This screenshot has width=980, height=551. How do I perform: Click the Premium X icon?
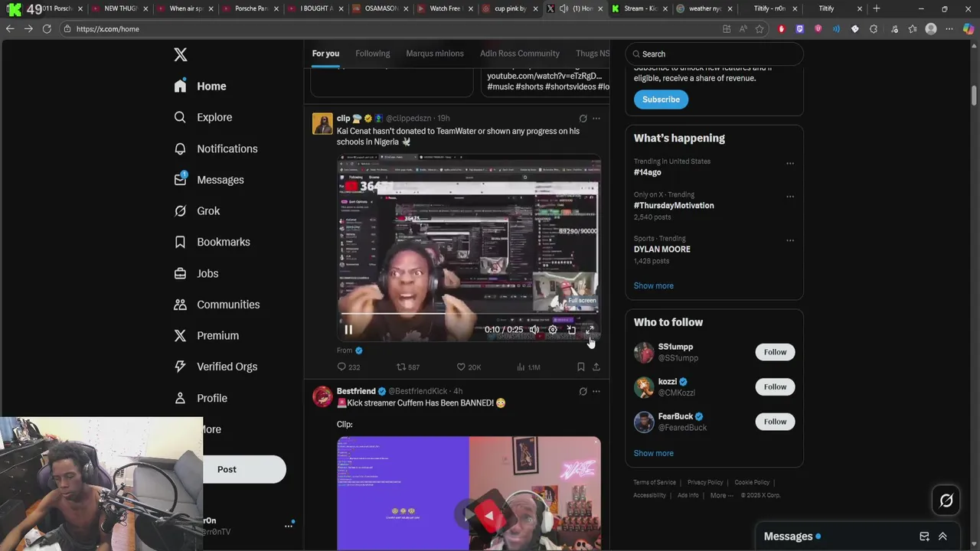pos(180,335)
